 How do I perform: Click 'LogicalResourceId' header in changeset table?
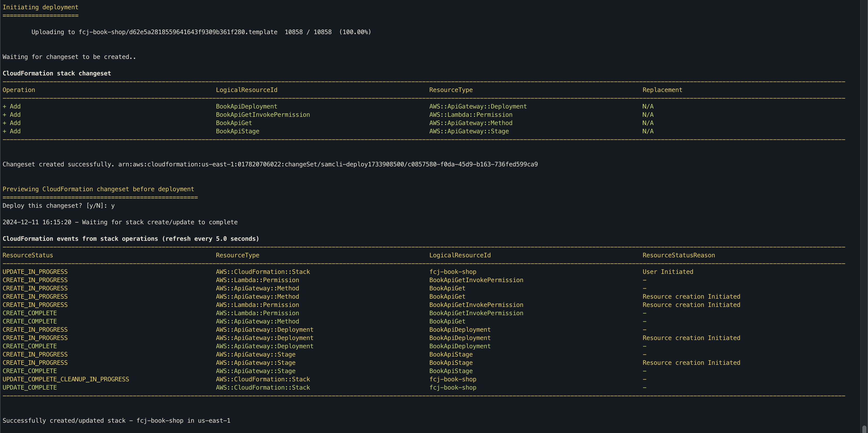point(247,90)
